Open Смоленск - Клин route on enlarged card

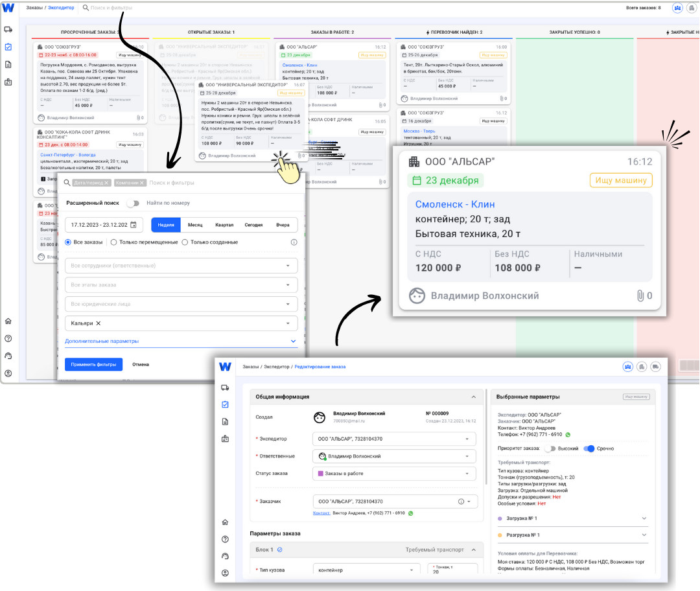point(455,204)
